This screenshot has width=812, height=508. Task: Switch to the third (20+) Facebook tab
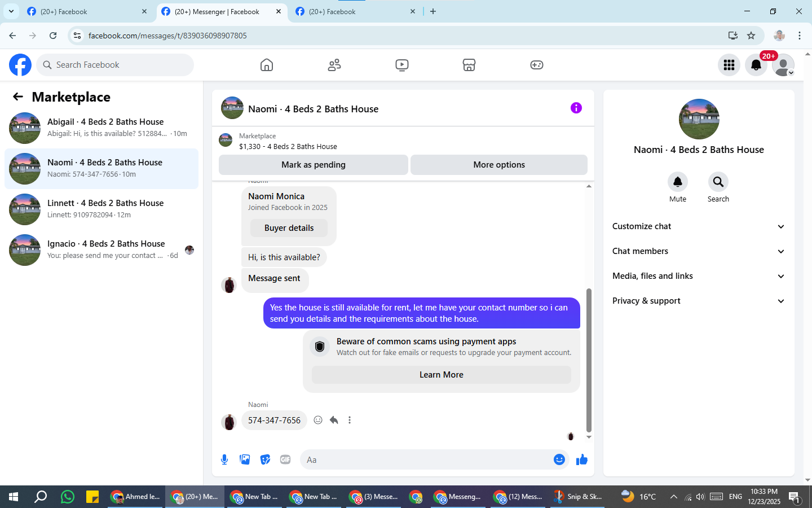point(356,11)
